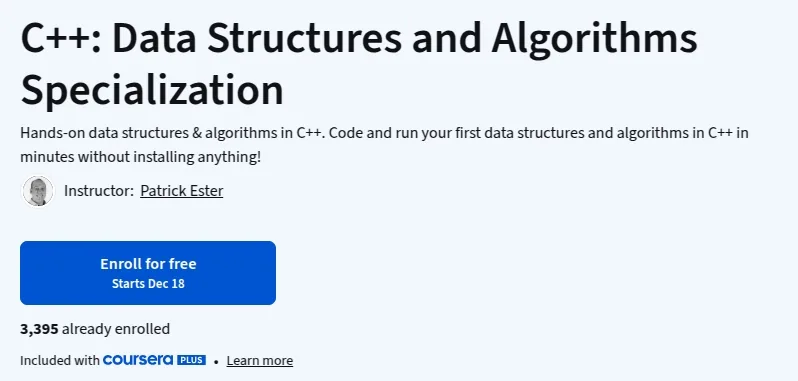Click the Coursera logo wordmark
The width and height of the screenshot is (798, 381).
pos(138,360)
